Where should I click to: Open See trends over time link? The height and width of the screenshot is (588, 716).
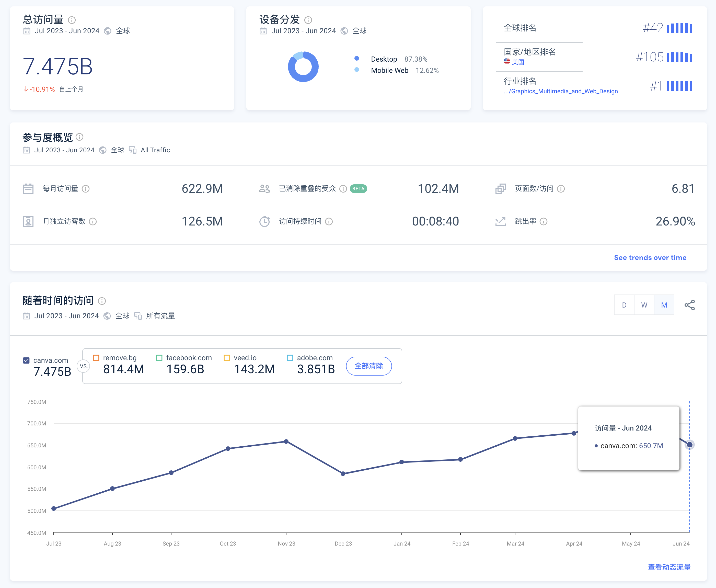[x=650, y=258]
